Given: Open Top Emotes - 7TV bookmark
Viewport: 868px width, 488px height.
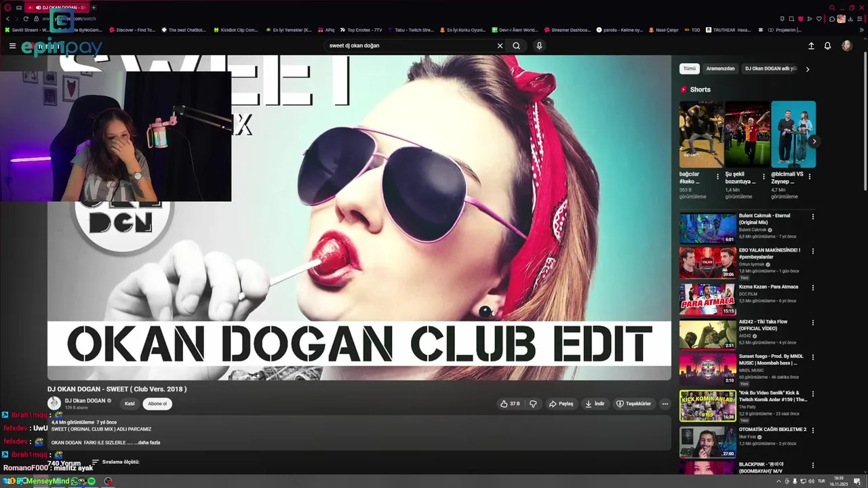Looking at the screenshot, I should pyautogui.click(x=361, y=30).
